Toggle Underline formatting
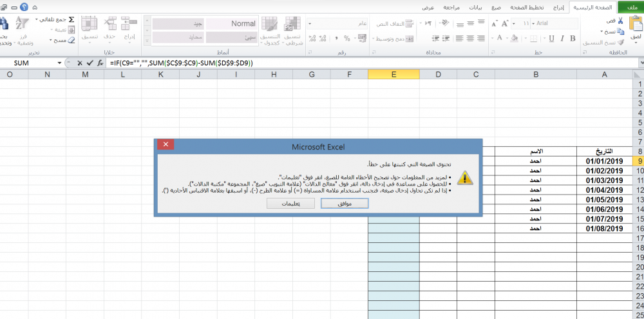644x319 pixels. click(x=552, y=38)
